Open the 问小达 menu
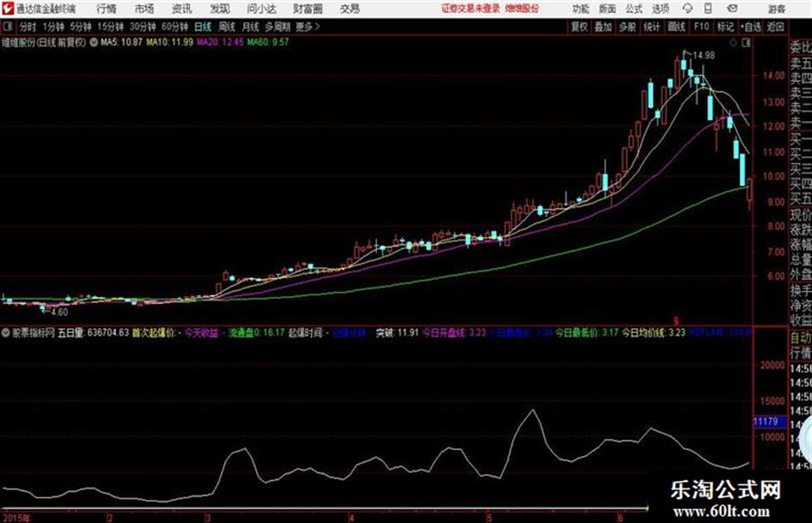 tap(261, 9)
